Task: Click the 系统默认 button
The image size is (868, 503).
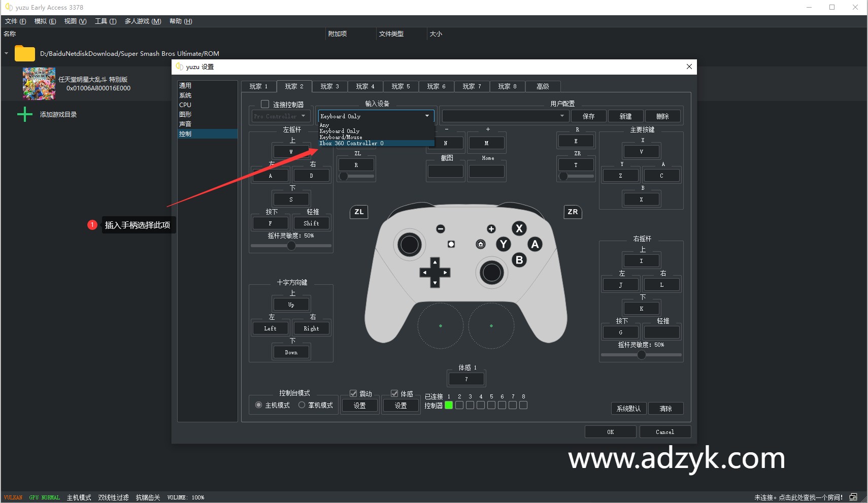Action: click(x=628, y=409)
